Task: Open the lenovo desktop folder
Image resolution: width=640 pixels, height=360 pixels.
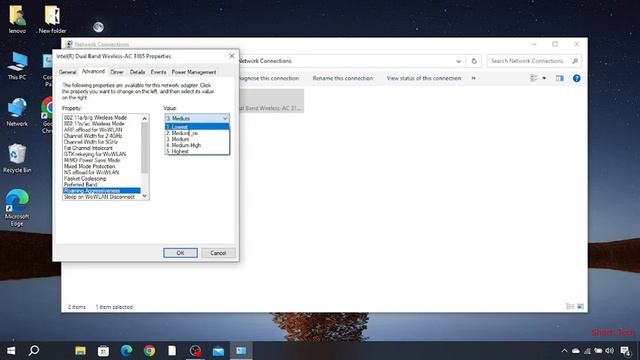Action: (17, 19)
